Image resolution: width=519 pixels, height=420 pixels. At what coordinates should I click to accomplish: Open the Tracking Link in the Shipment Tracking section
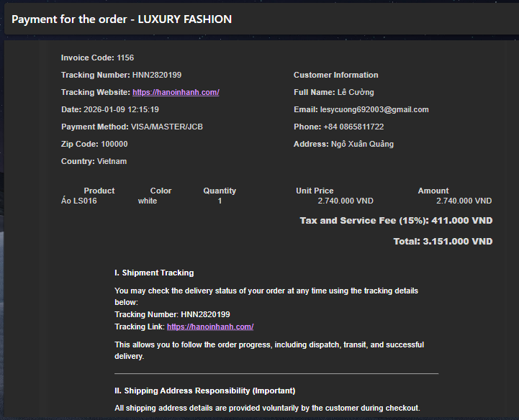coord(209,327)
